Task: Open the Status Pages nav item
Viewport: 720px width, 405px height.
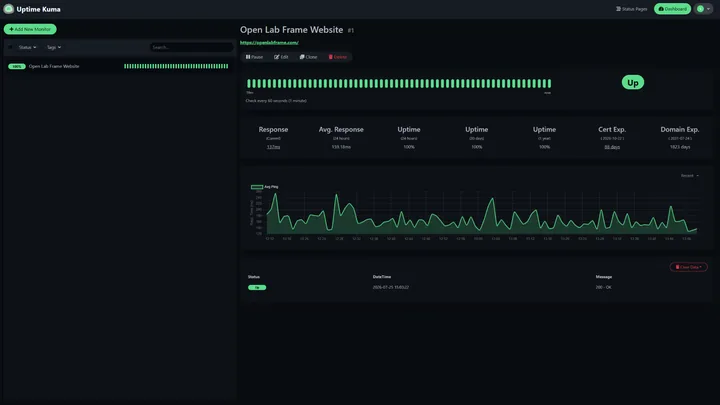Action: pos(631,9)
